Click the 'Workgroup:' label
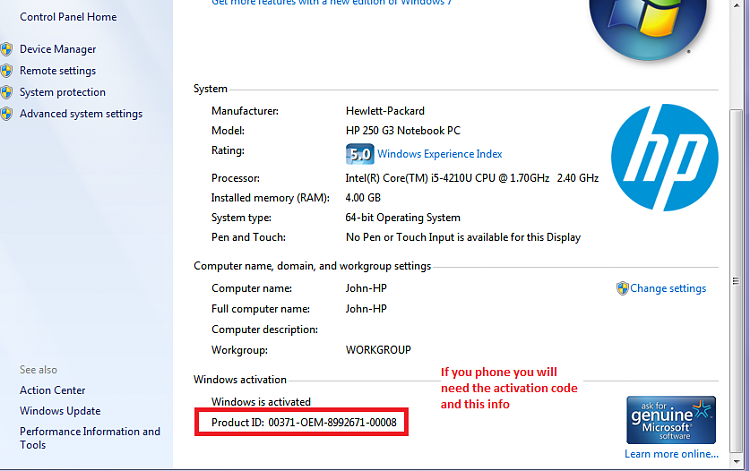This screenshot has height=471, width=750. [x=239, y=350]
